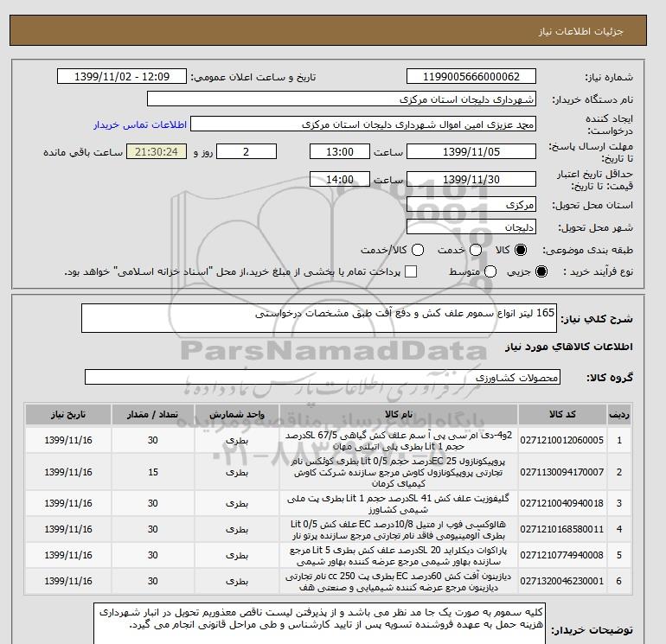
Task: Click the کد کالا column header
Action: [x=562, y=414]
